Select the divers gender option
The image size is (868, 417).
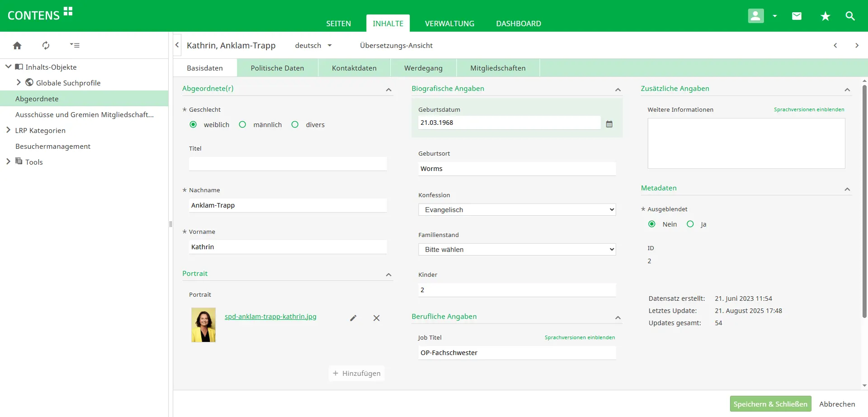point(295,125)
